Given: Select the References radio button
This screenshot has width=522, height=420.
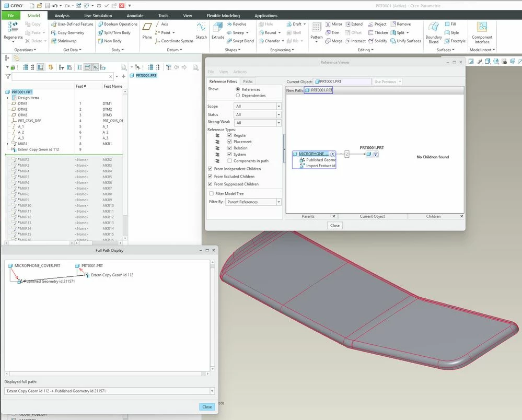Looking at the screenshot, I should point(238,89).
